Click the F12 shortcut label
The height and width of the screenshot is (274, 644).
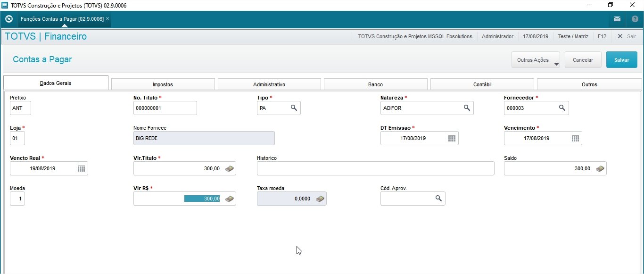pyautogui.click(x=602, y=36)
